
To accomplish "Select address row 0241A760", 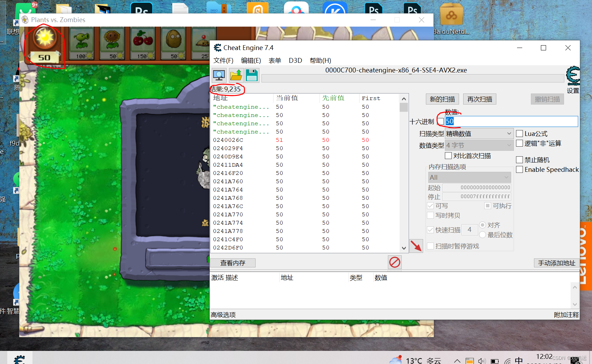I will [x=305, y=181].
